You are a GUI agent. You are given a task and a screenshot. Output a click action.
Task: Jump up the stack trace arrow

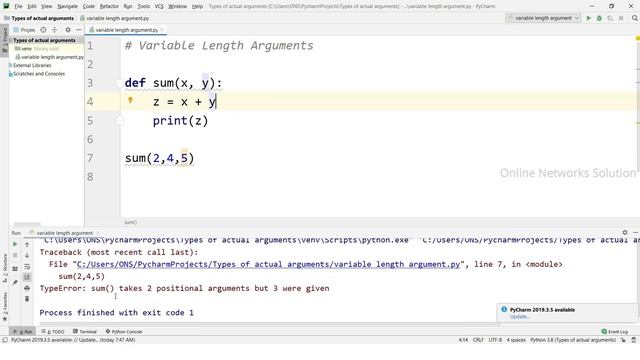pyautogui.click(x=27, y=244)
